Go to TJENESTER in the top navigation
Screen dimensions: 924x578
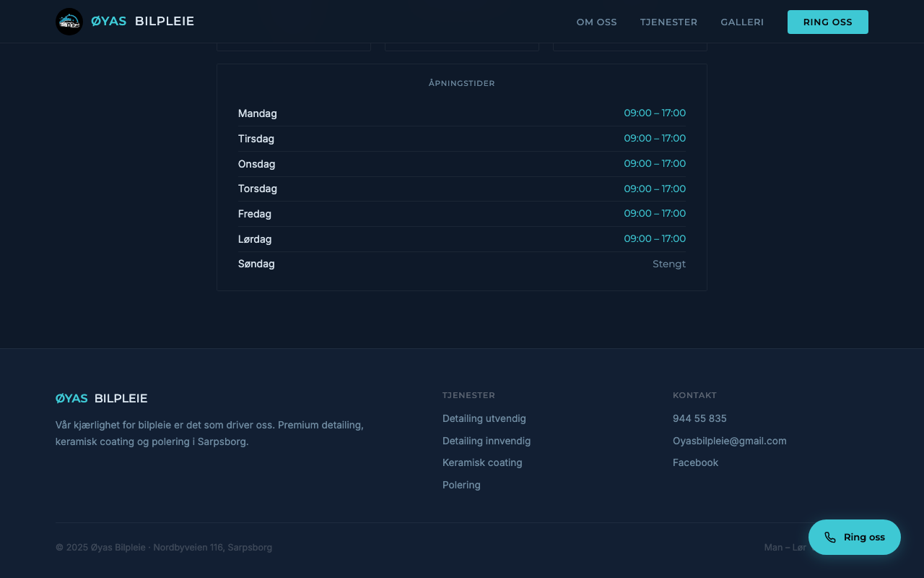668,22
